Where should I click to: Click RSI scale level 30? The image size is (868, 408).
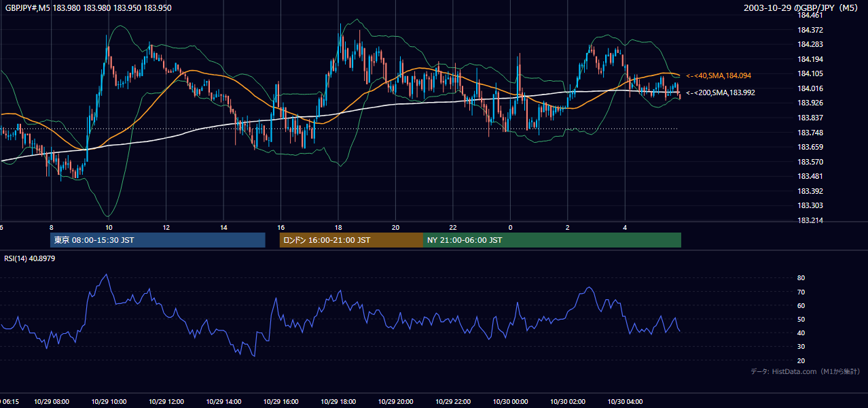801,347
